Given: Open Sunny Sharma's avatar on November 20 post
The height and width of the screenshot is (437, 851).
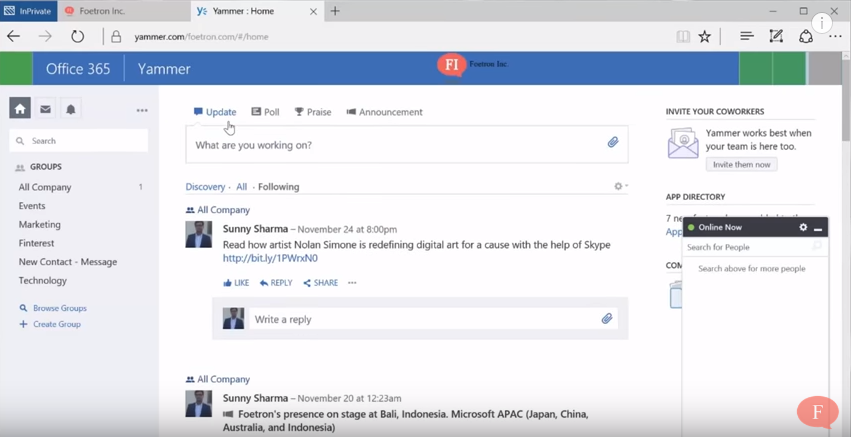Looking at the screenshot, I should [x=199, y=403].
